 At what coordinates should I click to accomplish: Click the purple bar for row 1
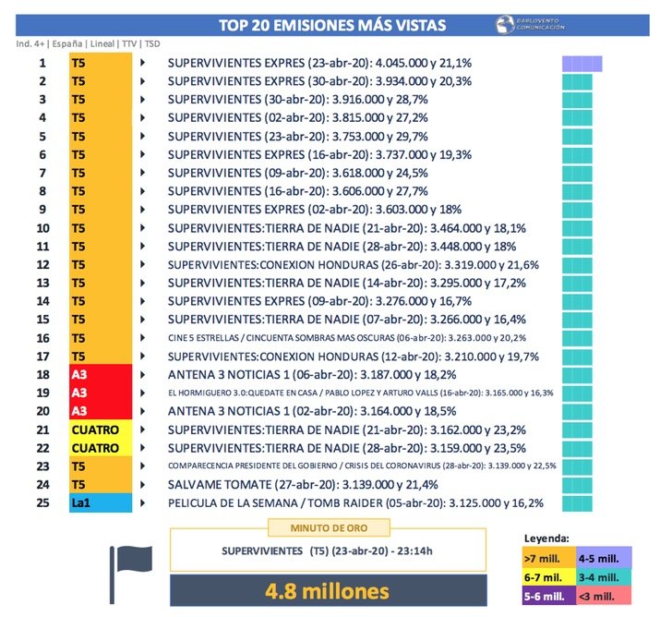(x=582, y=63)
